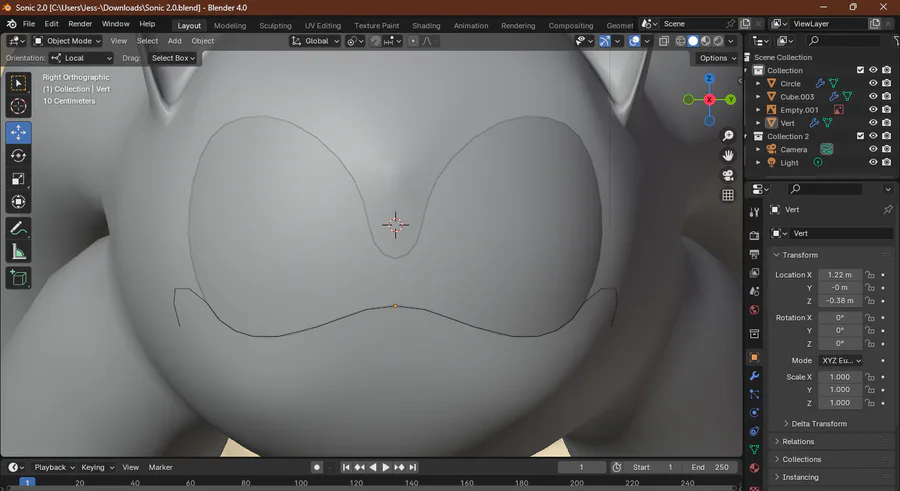Switch perspective/orthographic grid icon
The width and height of the screenshot is (900, 491).
(x=728, y=195)
